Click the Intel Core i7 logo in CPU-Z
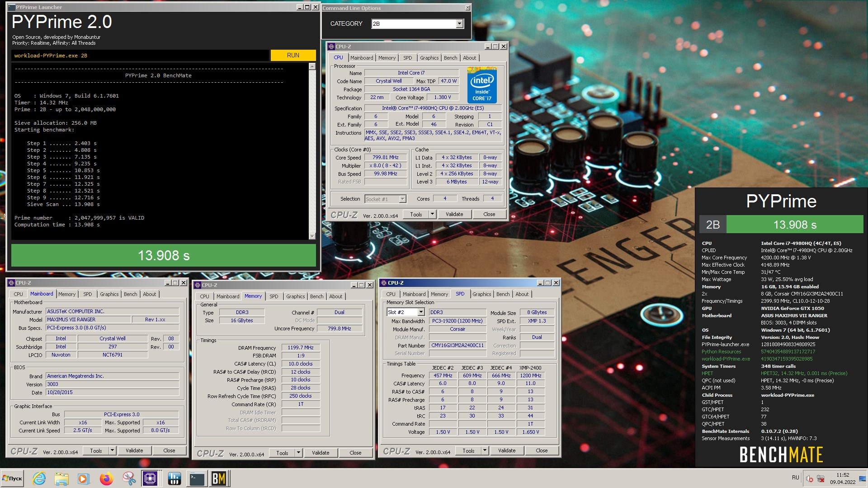Viewport: 868px width, 488px height. pyautogui.click(x=482, y=85)
